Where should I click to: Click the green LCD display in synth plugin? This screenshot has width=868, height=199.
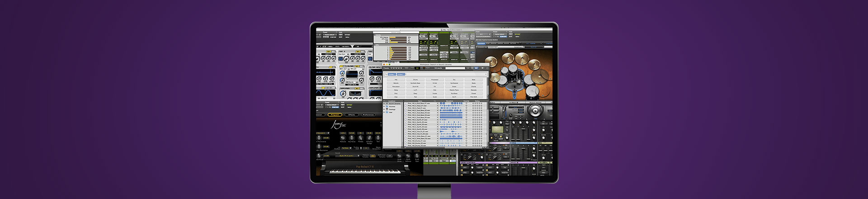pyautogui.click(x=497, y=129)
